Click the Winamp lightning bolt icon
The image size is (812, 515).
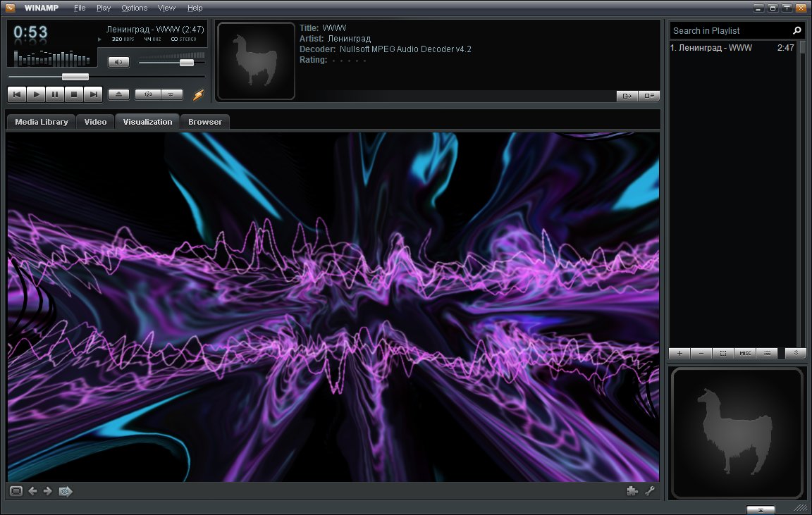click(198, 94)
